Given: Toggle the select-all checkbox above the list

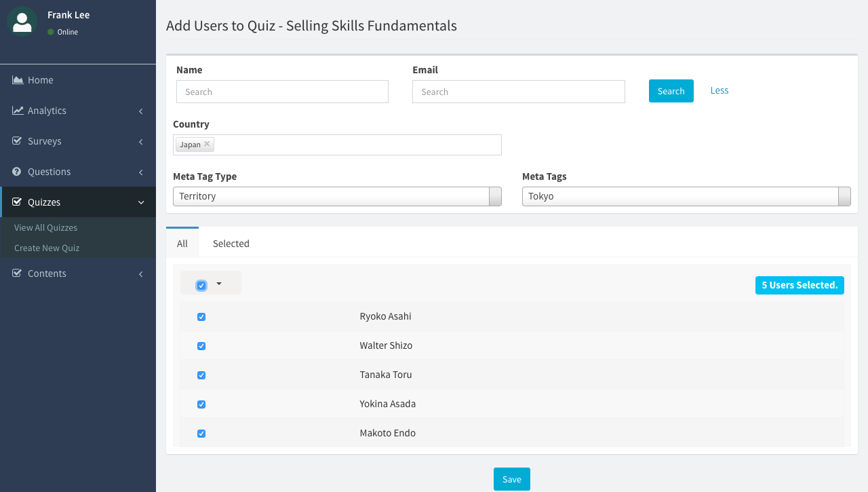Looking at the screenshot, I should tap(201, 286).
